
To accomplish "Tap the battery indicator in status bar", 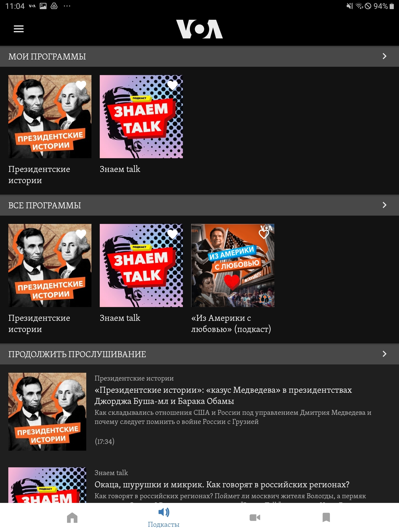I will [x=392, y=6].
